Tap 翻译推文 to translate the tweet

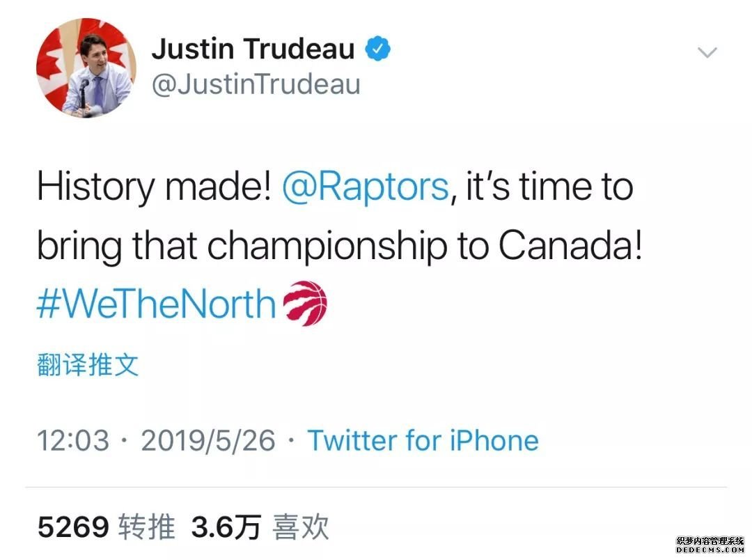pyautogui.click(x=88, y=365)
